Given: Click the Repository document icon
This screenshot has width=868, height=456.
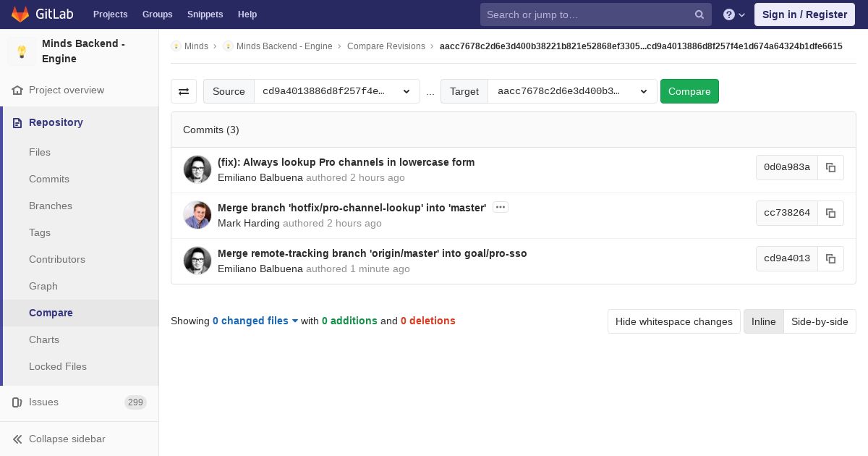Looking at the screenshot, I should (x=17, y=122).
